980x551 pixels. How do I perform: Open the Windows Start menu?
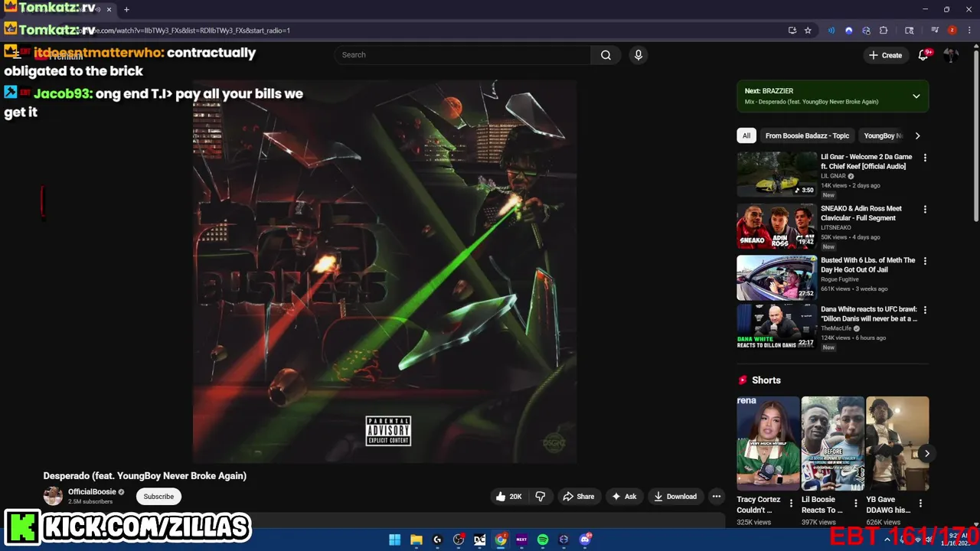point(394,540)
